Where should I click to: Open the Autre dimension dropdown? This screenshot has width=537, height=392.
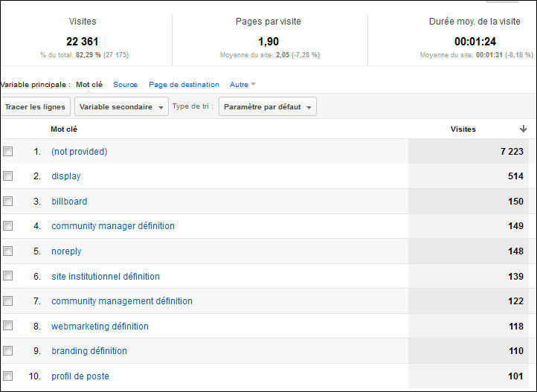click(242, 85)
